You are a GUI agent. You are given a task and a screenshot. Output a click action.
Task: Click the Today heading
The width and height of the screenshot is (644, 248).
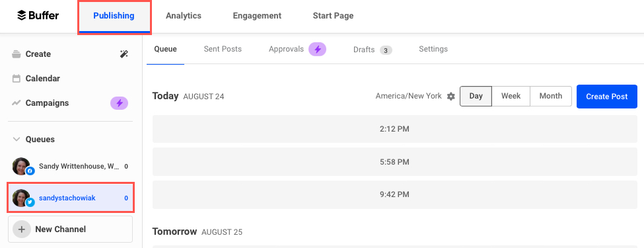166,97
